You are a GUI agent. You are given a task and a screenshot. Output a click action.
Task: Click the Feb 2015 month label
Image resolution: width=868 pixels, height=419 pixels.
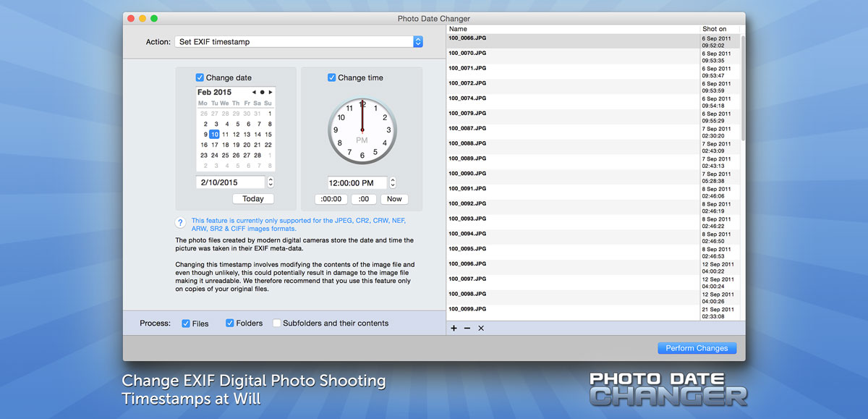pyautogui.click(x=214, y=93)
